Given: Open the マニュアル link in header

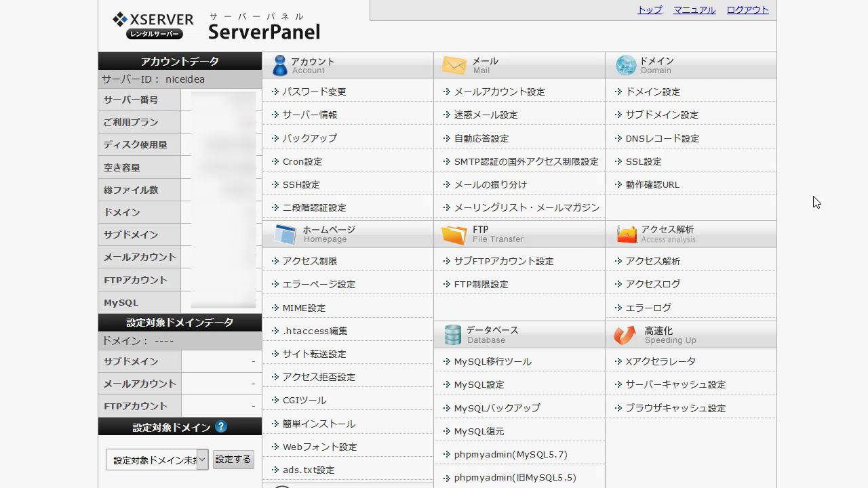Looking at the screenshot, I should pyautogui.click(x=694, y=10).
